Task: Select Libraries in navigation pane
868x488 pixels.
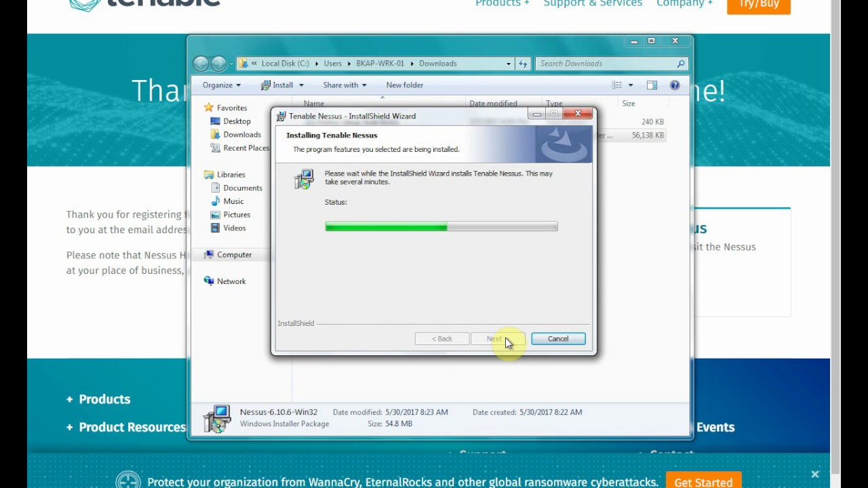Action: (231, 175)
